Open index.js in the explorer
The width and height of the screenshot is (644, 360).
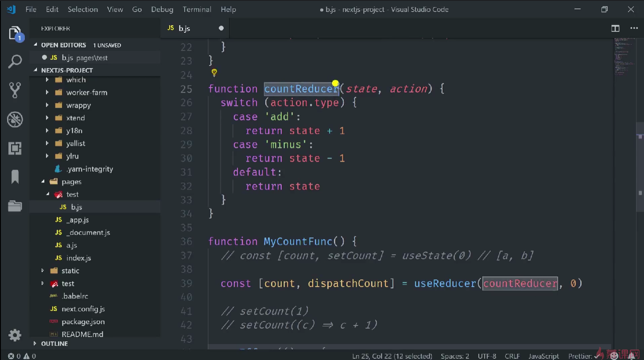pos(79,258)
